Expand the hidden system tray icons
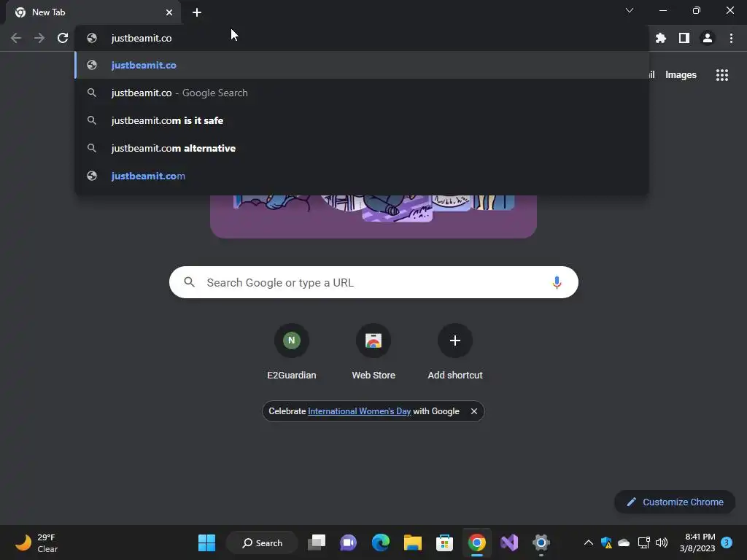 [x=589, y=542]
